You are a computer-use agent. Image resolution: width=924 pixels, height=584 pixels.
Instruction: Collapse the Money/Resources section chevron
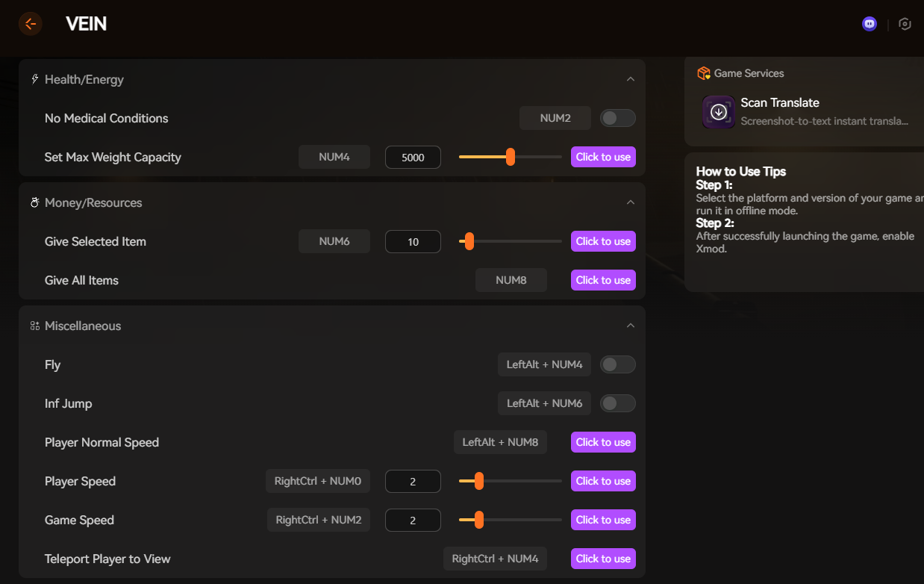pos(630,202)
